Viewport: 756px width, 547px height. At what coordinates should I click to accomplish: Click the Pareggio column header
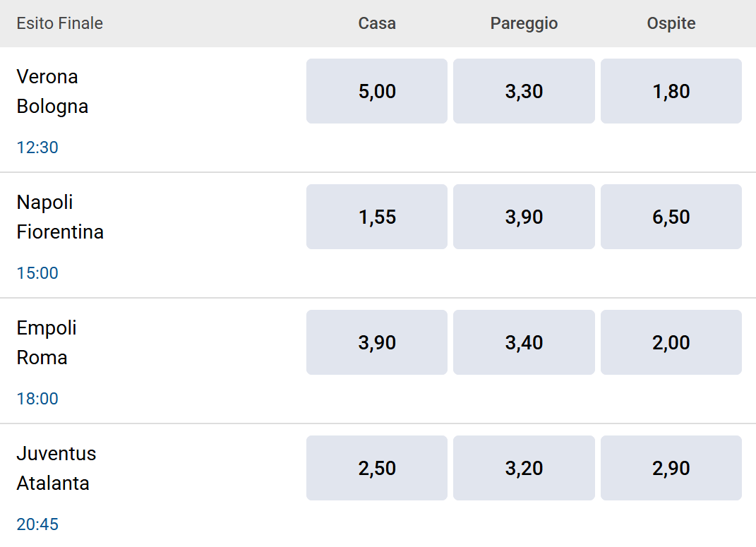(x=524, y=23)
